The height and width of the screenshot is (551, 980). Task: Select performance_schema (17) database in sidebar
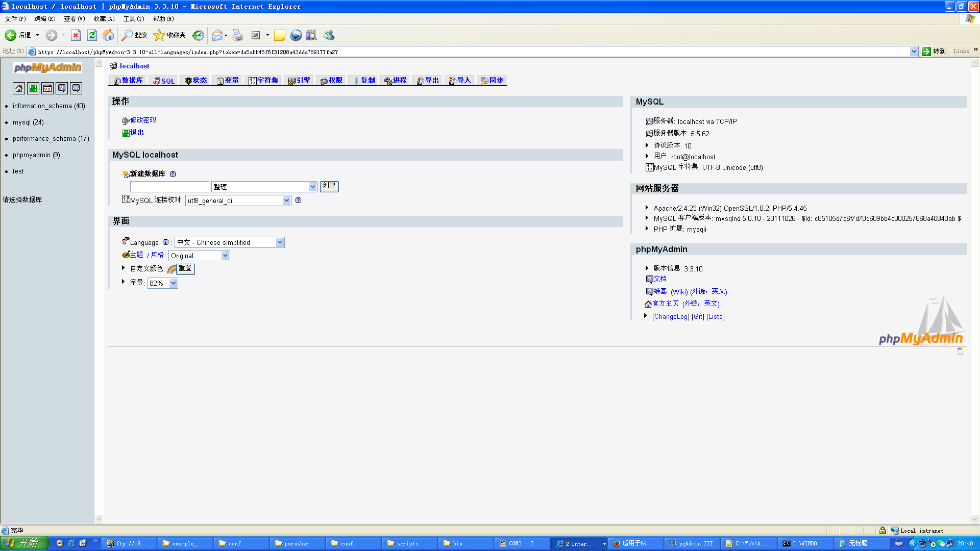coord(51,139)
